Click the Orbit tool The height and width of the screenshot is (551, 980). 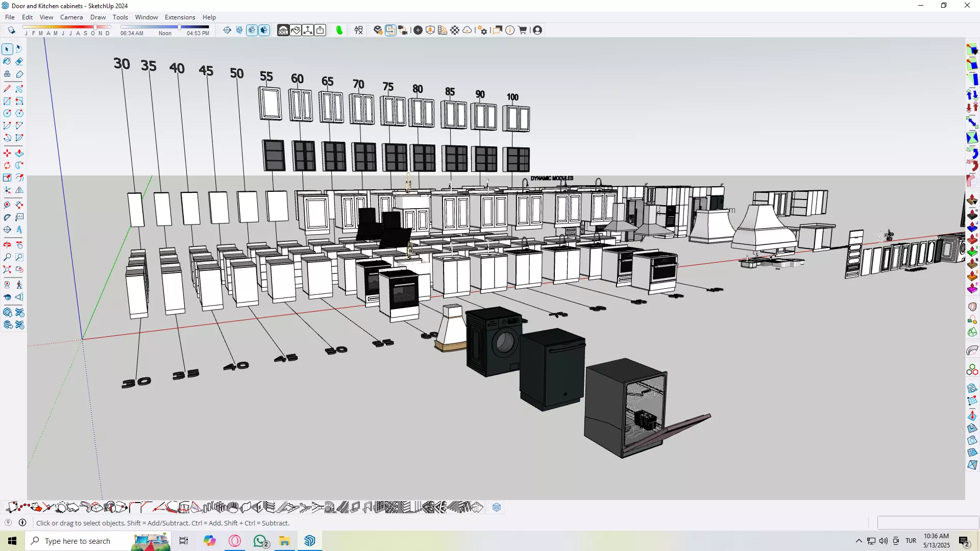pyautogui.click(x=7, y=245)
